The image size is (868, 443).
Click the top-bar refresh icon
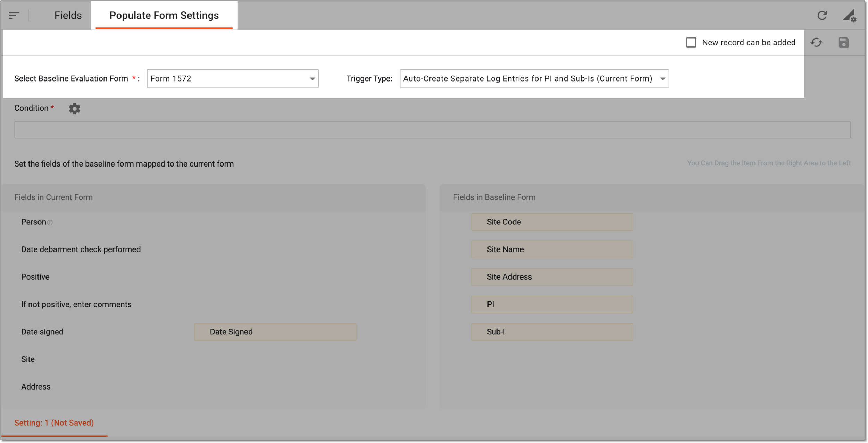(x=822, y=15)
